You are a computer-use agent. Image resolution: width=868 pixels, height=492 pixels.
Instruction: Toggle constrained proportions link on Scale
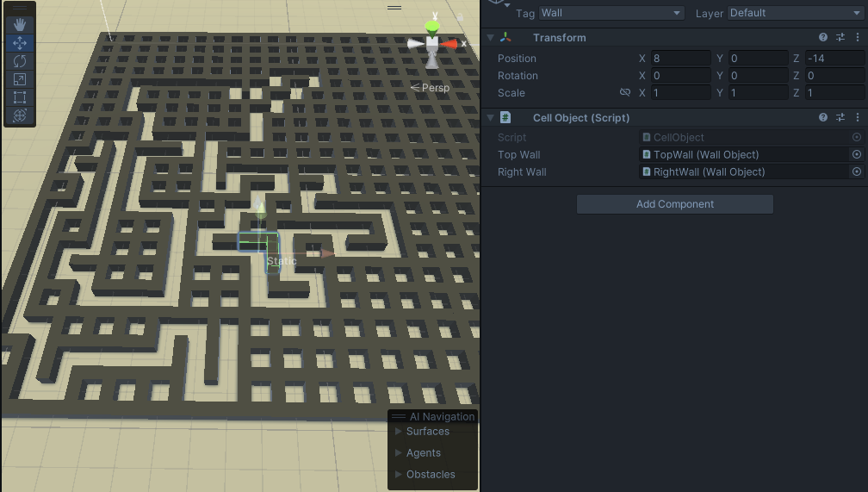(x=625, y=93)
